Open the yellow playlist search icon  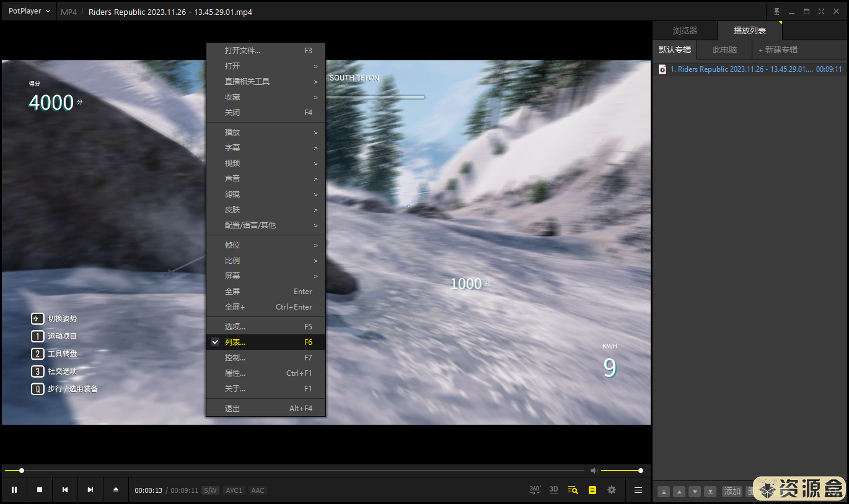(573, 490)
